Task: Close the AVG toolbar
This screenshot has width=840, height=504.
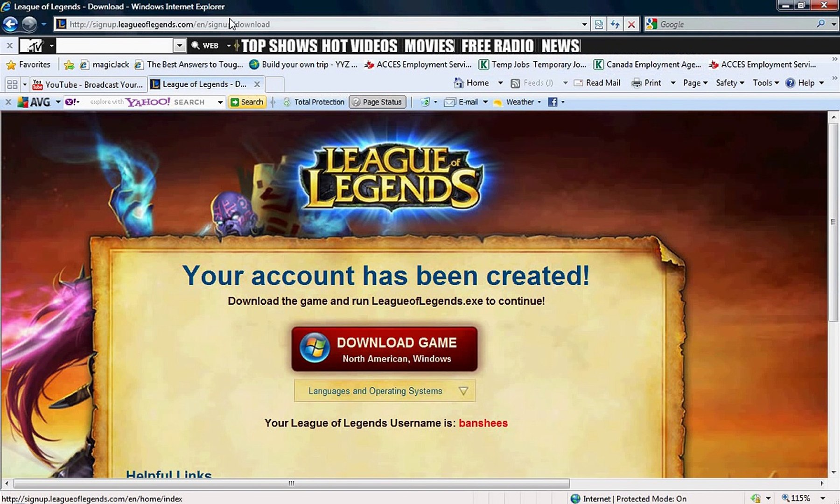Action: pyautogui.click(x=8, y=102)
